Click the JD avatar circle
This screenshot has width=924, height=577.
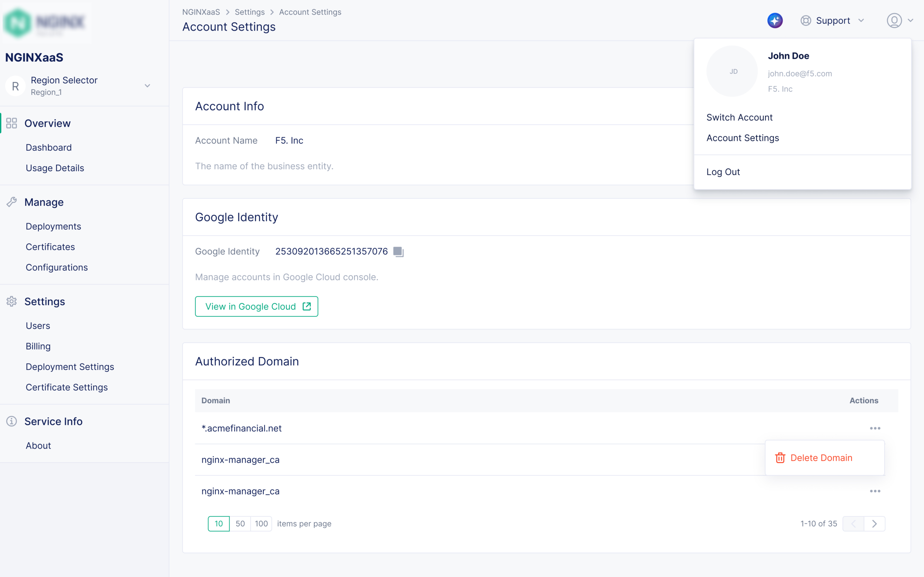(x=732, y=71)
